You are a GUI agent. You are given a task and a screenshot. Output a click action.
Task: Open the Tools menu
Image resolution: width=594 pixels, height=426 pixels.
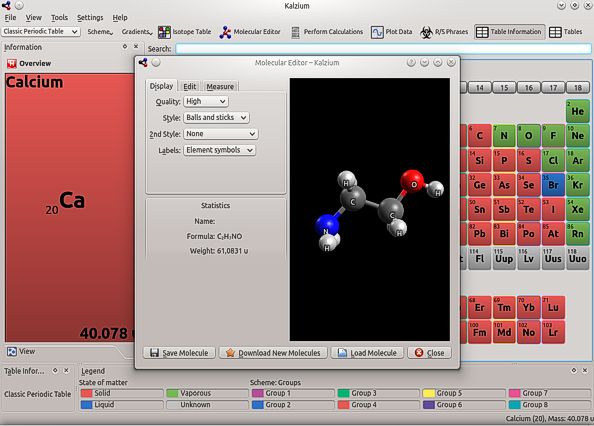click(x=59, y=18)
